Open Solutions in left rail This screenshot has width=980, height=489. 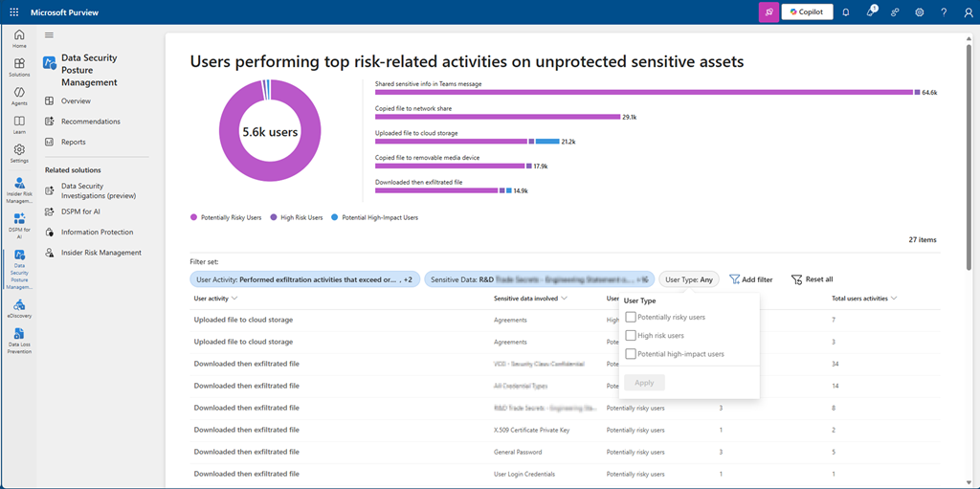coord(19,67)
